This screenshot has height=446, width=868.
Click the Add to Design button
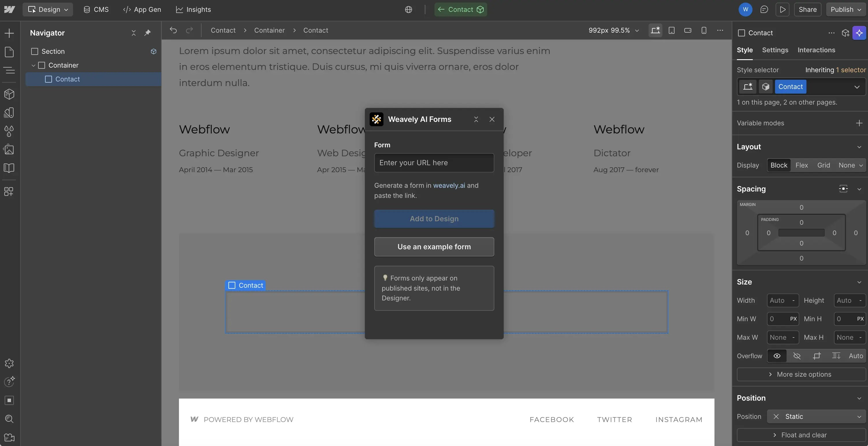tap(434, 218)
